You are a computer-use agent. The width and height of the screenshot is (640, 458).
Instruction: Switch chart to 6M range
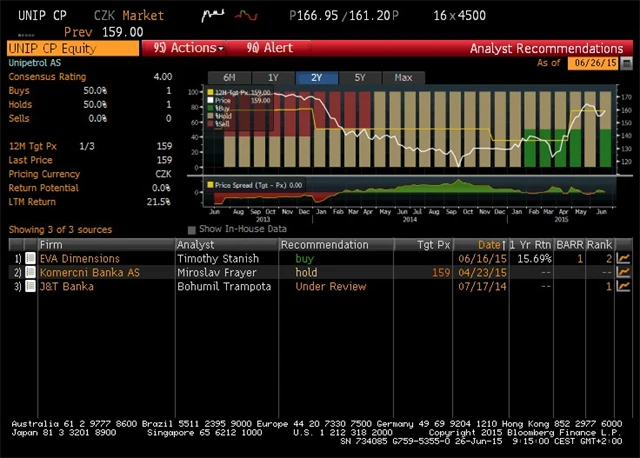(229, 77)
